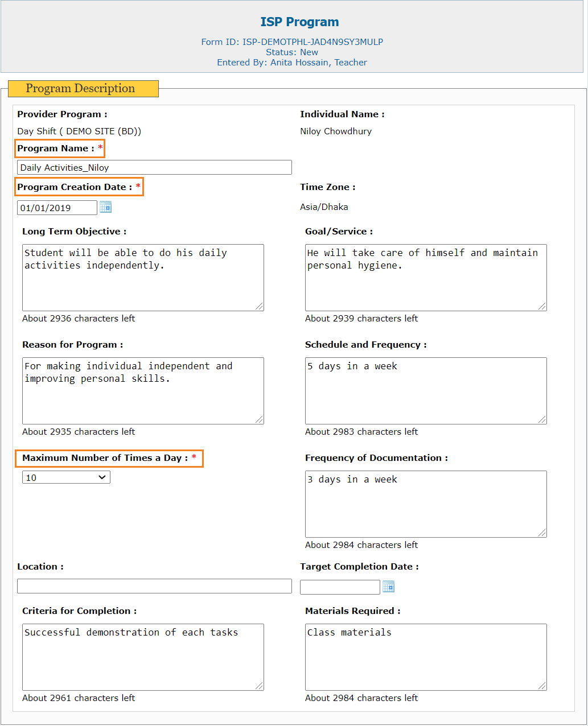The image size is (588, 726).
Task: Click the Criteria for Completion text area
Action: point(143,657)
